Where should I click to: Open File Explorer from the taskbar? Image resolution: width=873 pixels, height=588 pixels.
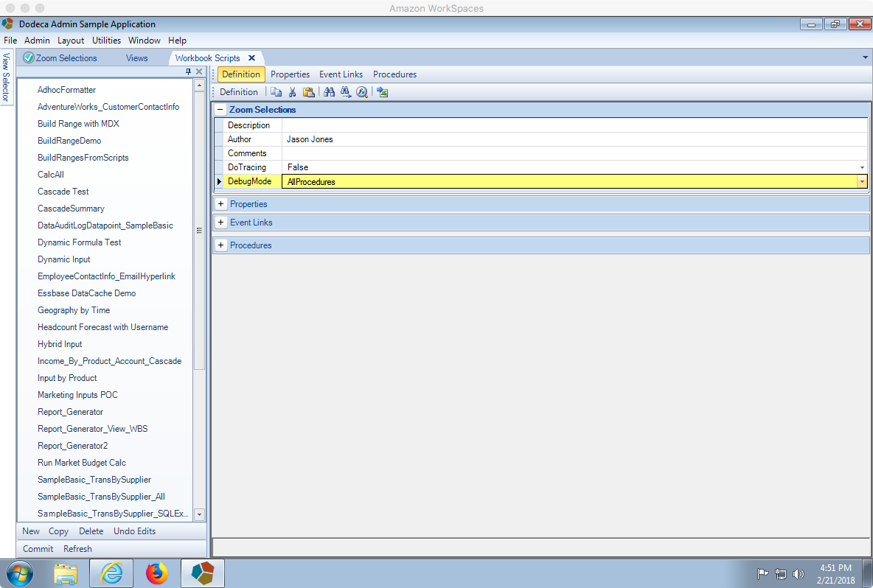coord(66,573)
